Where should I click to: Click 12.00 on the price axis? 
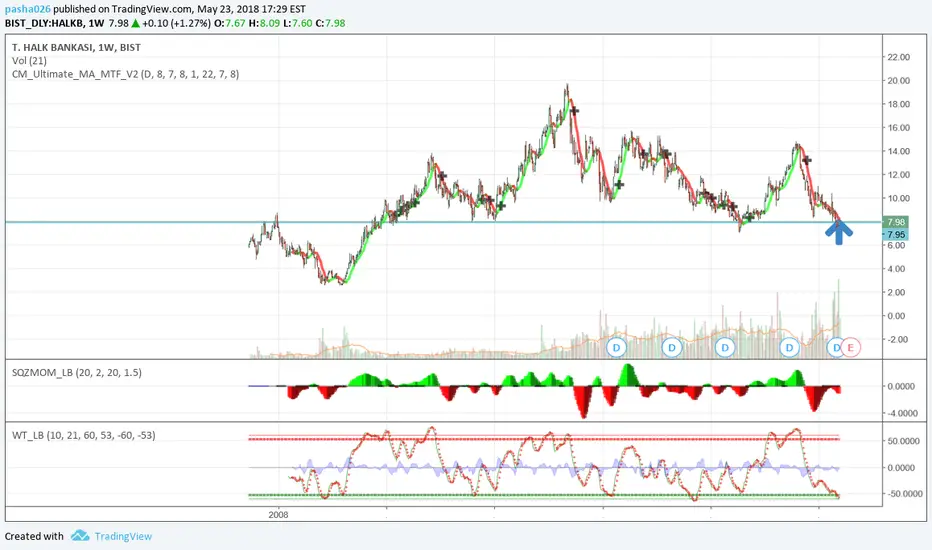tap(898, 174)
